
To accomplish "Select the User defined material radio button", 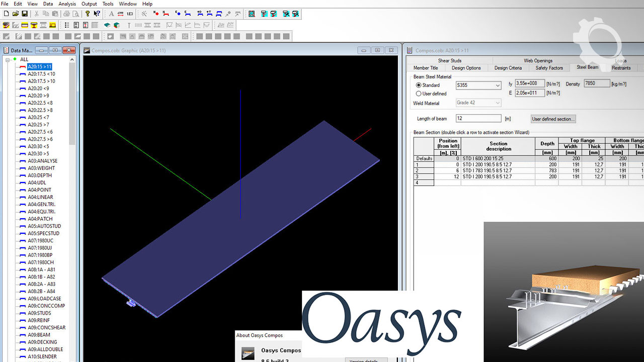I will coord(419,94).
